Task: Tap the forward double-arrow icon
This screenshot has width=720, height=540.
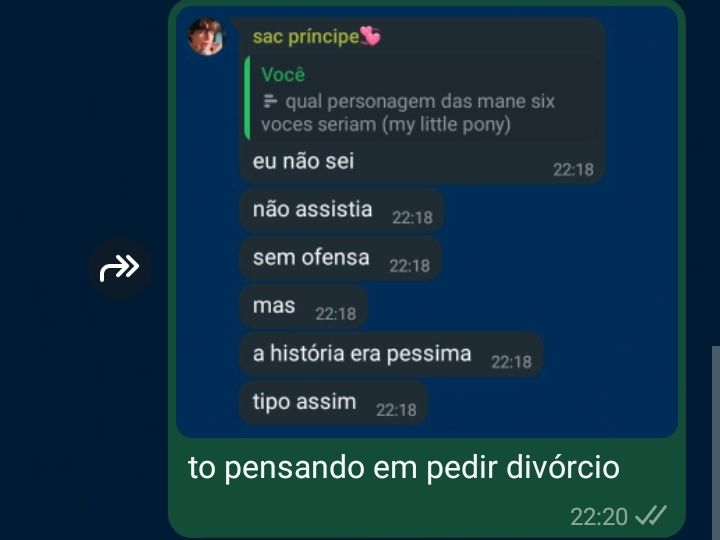Action: point(120,268)
